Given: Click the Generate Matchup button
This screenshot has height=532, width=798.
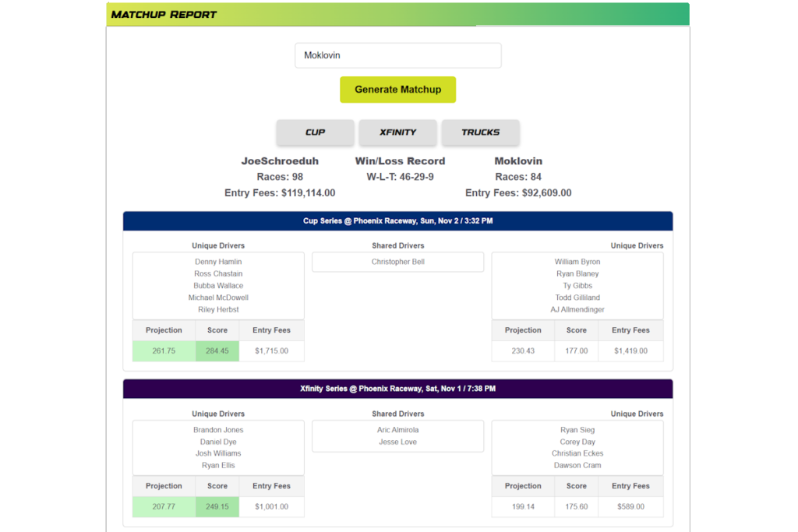Looking at the screenshot, I should coord(397,90).
